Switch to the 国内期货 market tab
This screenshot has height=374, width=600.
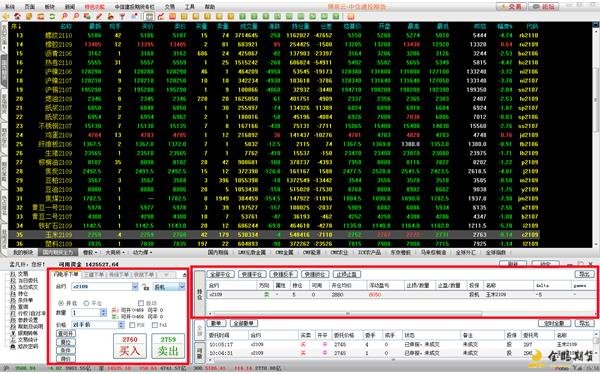click(x=218, y=253)
